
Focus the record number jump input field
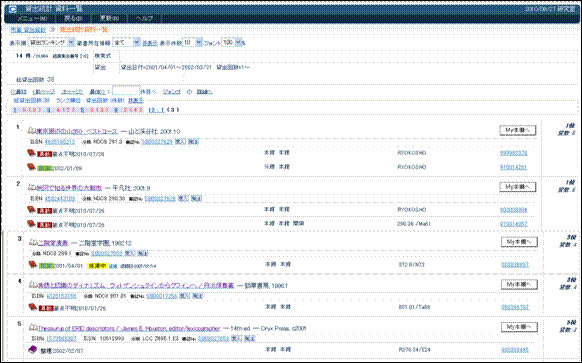tap(126, 91)
